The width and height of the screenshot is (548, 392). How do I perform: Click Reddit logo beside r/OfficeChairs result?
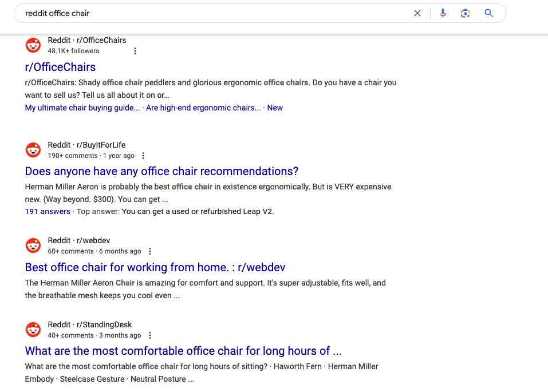pos(33,45)
